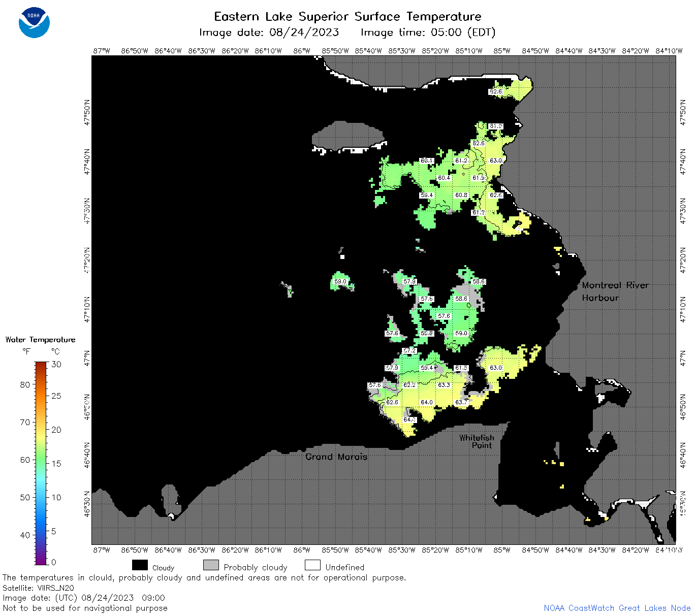
Task: Click the 85°W label on the top axis
Action: coord(502,51)
